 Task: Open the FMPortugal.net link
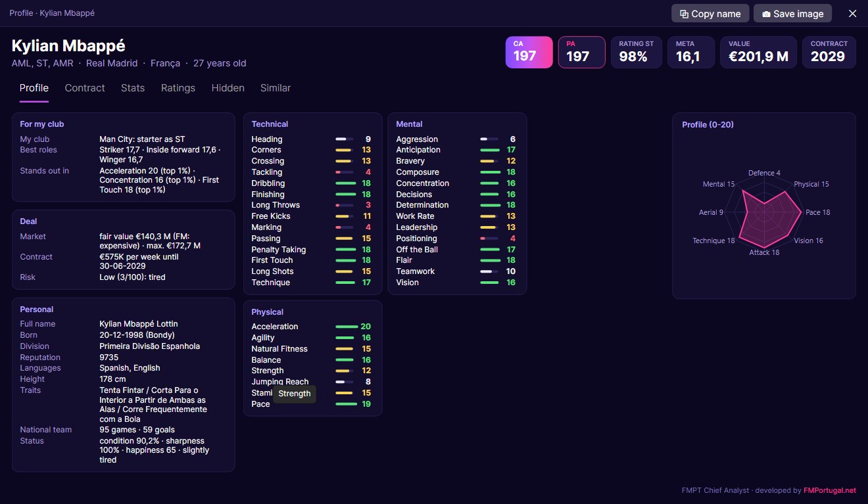point(830,490)
